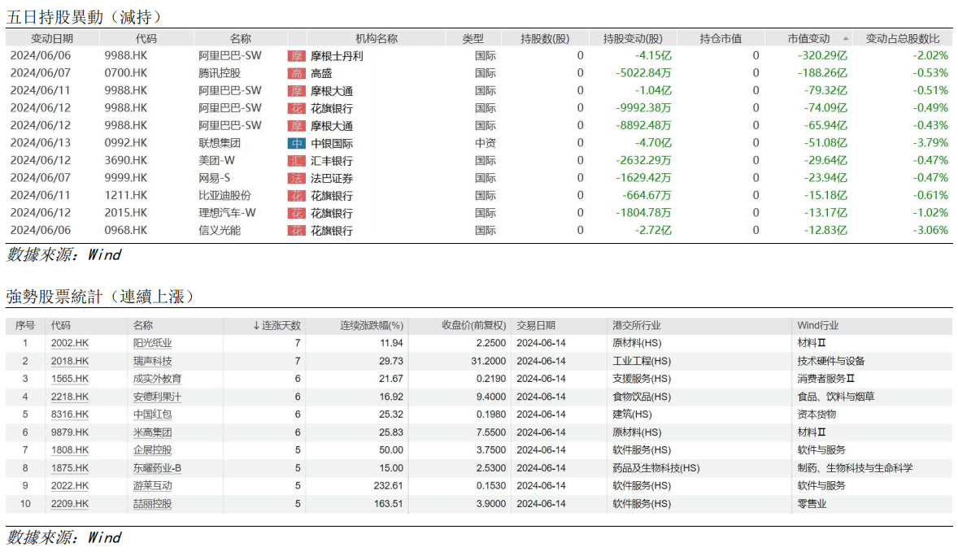Select the 药品及生物科技(HS) industry cell

click(x=656, y=468)
